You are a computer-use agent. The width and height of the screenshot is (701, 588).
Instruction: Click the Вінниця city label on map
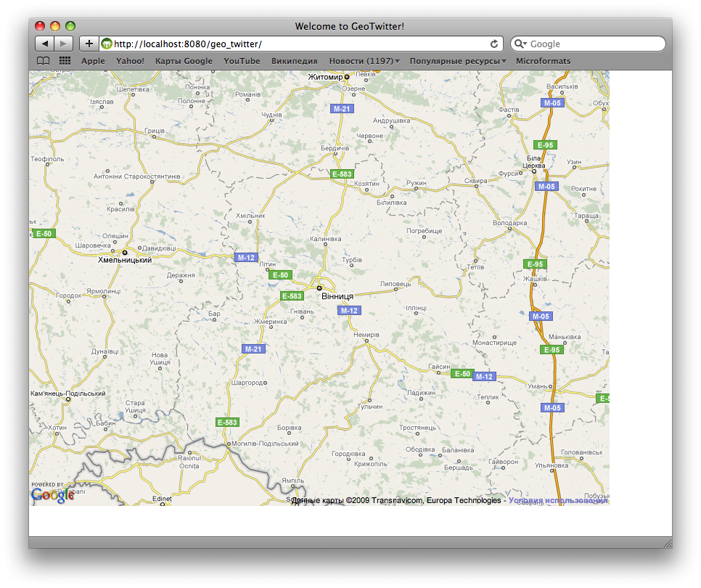click(x=337, y=296)
